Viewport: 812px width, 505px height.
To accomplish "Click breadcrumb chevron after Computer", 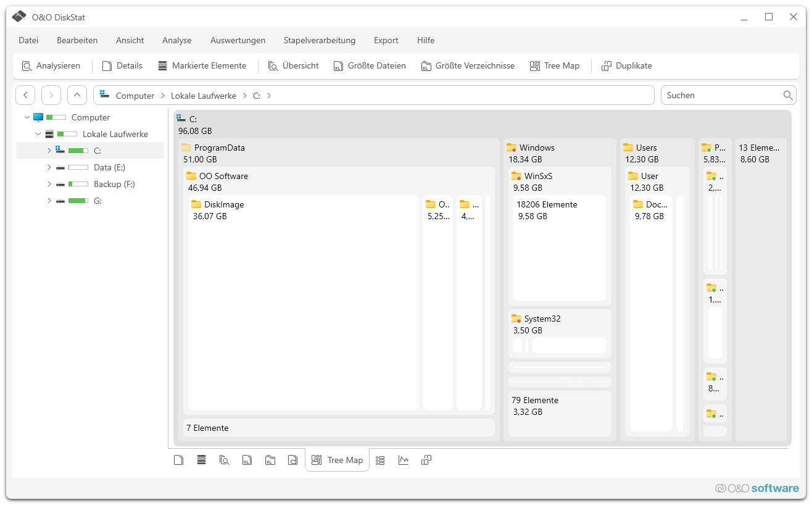I will pyautogui.click(x=163, y=96).
